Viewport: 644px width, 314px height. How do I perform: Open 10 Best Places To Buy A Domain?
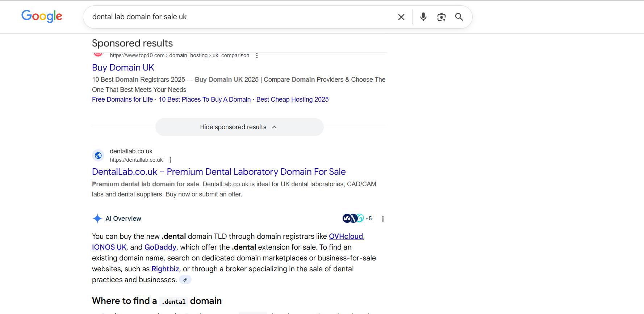205,99
